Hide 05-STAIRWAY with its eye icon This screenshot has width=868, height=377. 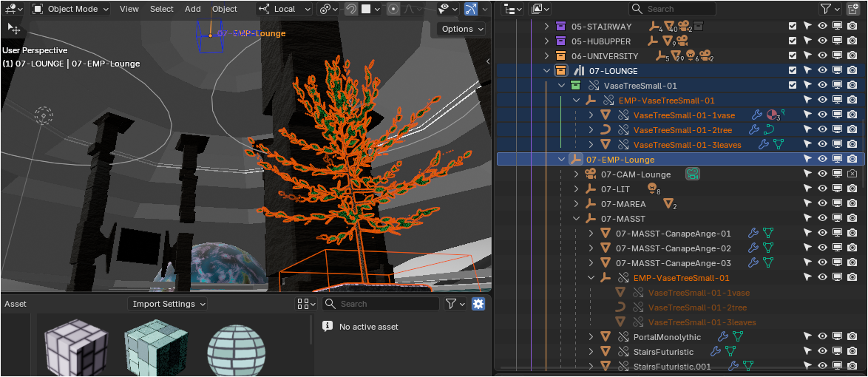click(x=823, y=26)
